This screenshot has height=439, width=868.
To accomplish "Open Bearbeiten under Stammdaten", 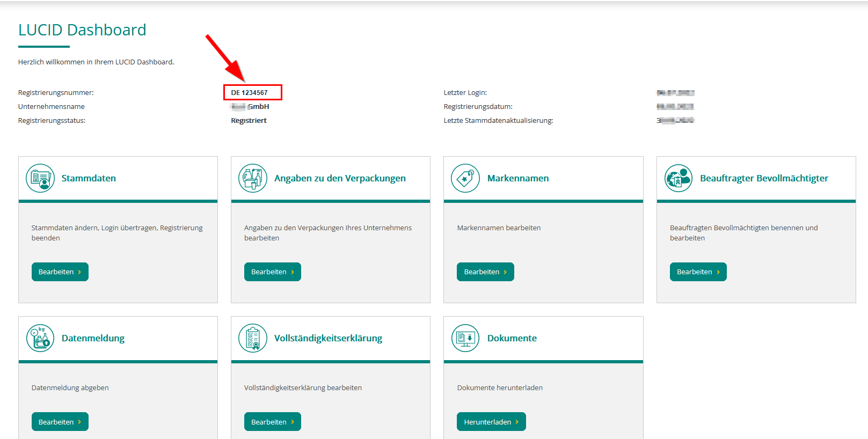I will click(60, 272).
